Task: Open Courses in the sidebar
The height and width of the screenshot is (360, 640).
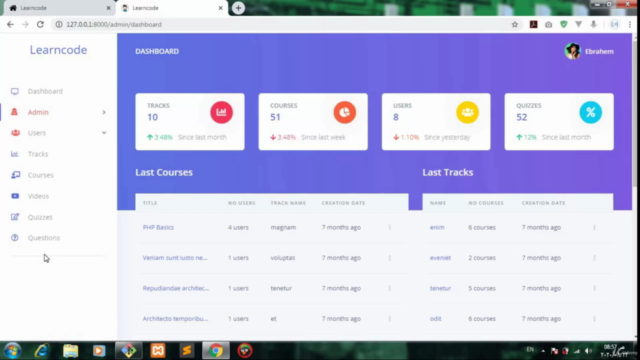Action: coord(40,175)
